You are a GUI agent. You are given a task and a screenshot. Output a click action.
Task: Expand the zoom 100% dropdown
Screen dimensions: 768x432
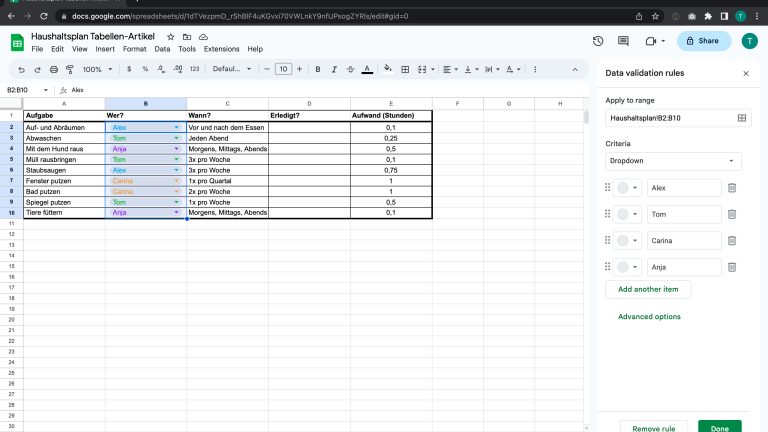pyautogui.click(x=97, y=69)
